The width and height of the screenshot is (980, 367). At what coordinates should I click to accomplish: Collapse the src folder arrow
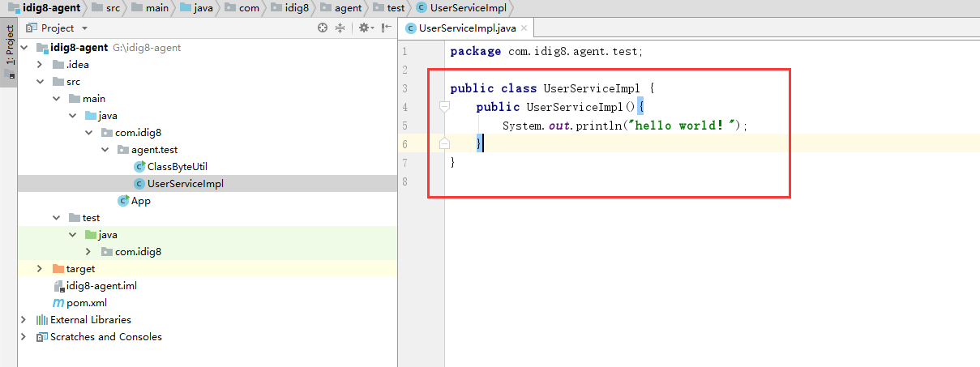pos(40,82)
